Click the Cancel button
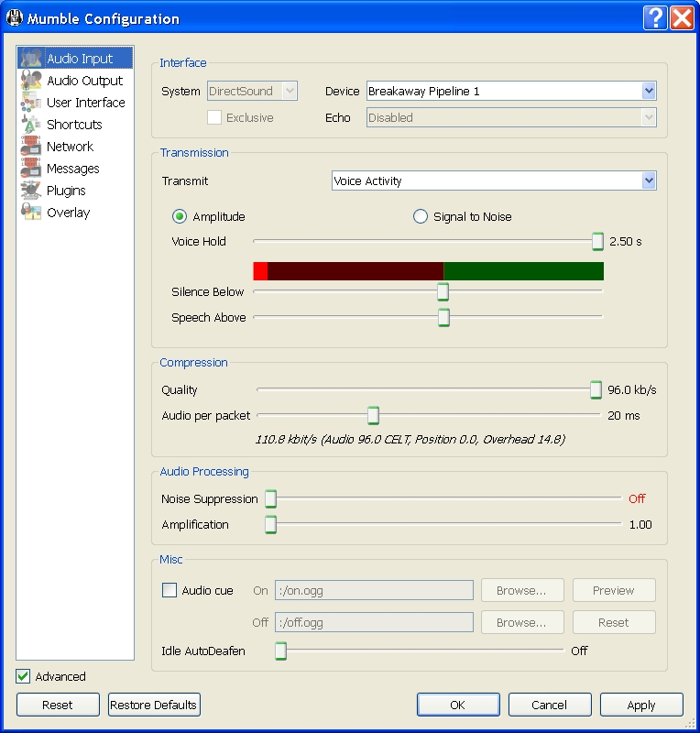700x733 pixels. (550, 705)
